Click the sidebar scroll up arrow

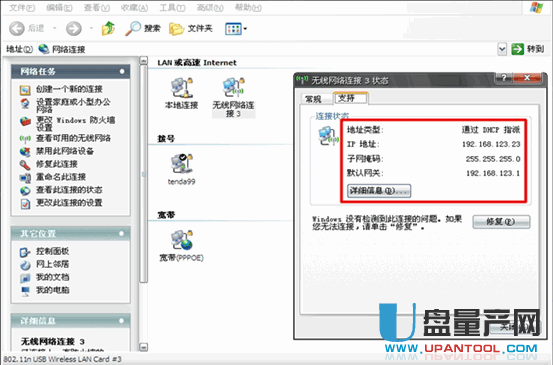[x=143, y=61]
